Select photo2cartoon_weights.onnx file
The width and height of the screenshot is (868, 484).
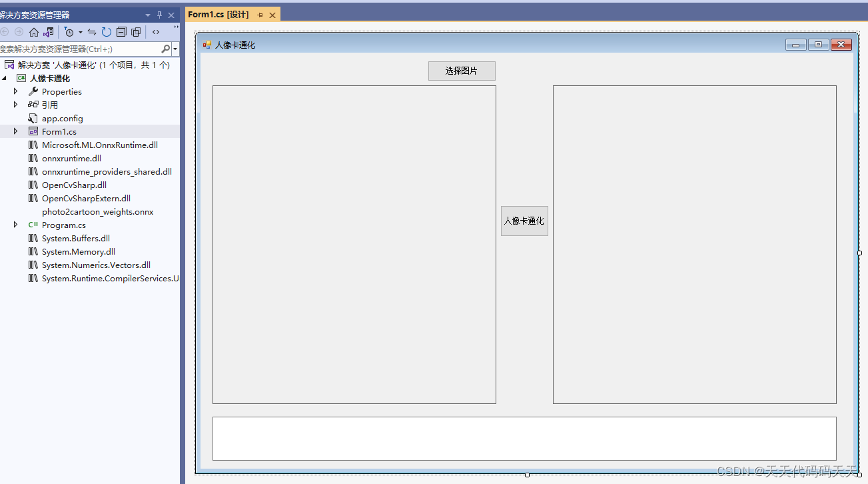(x=98, y=211)
